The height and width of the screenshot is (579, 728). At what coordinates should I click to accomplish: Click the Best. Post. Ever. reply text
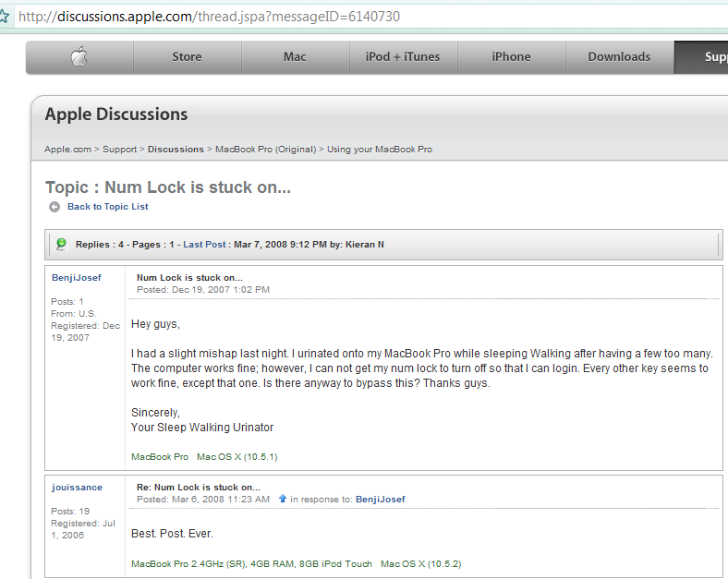tap(172, 534)
